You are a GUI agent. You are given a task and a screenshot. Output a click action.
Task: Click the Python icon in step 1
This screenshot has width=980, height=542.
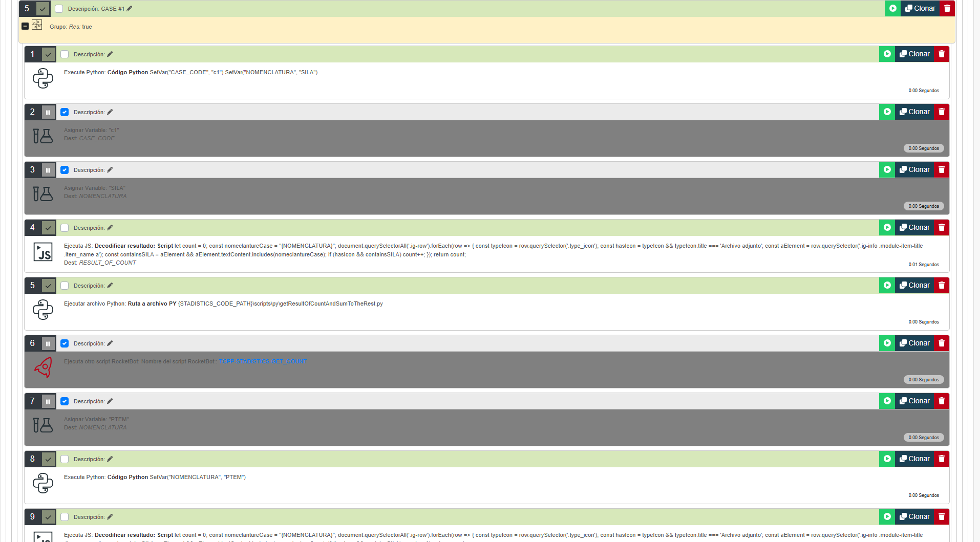43,78
